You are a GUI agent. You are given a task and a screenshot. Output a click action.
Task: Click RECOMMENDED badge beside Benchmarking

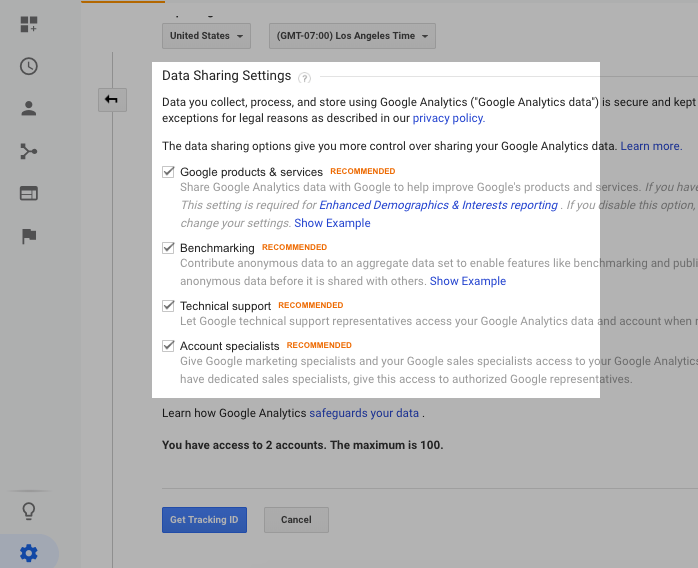294,247
